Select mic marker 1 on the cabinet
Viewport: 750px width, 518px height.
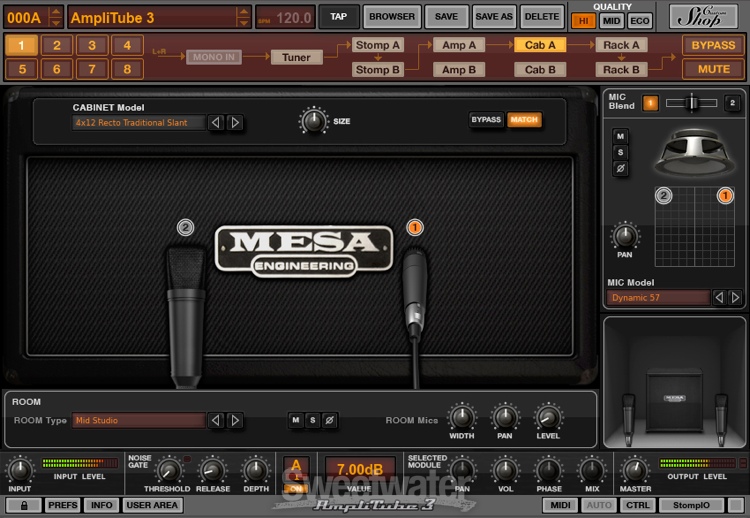pos(414,228)
